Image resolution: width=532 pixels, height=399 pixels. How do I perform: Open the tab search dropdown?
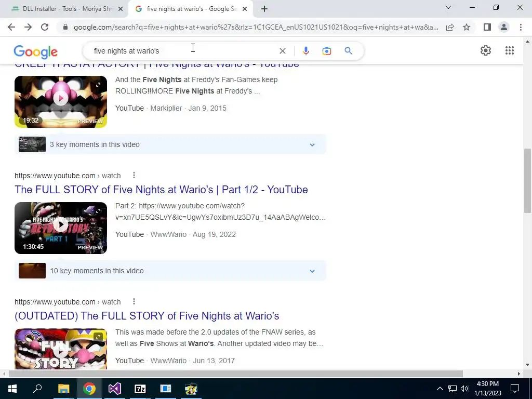tap(448, 7)
